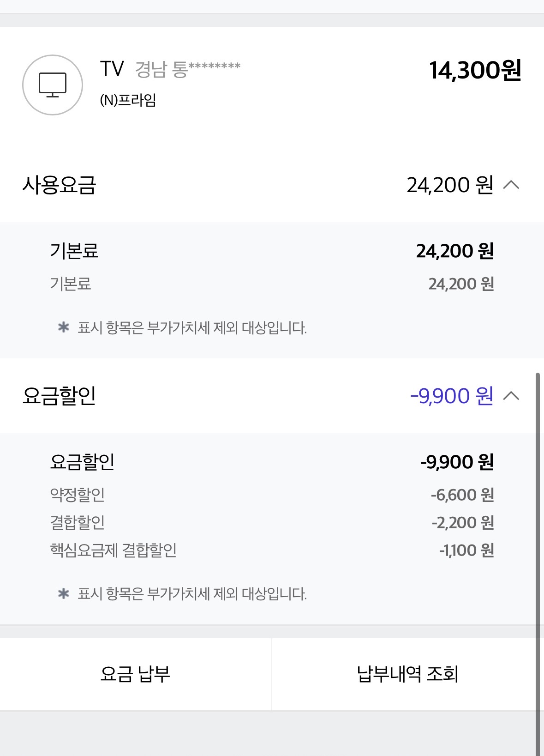Click the asterisk icon under discount note

[x=64, y=593]
